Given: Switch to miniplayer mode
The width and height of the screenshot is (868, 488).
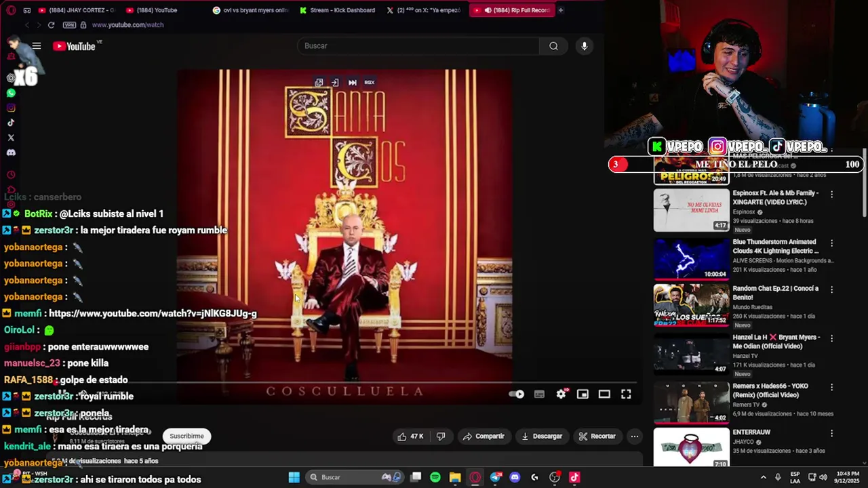Looking at the screenshot, I should tap(583, 394).
